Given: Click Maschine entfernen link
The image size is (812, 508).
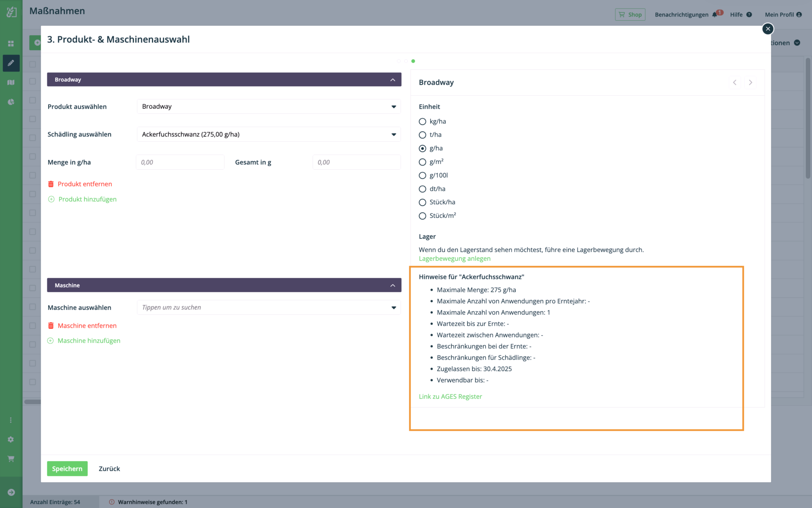Looking at the screenshot, I should (87, 326).
